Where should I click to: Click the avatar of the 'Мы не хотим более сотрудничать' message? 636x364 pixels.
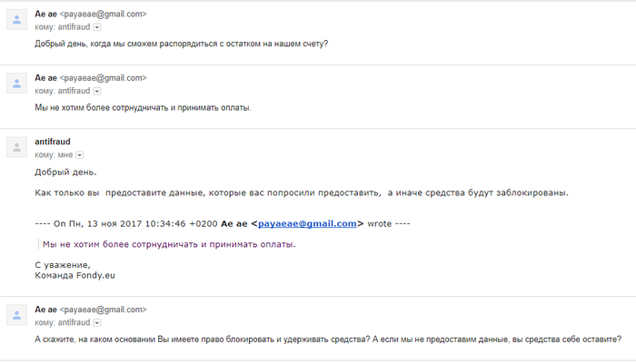(16, 84)
